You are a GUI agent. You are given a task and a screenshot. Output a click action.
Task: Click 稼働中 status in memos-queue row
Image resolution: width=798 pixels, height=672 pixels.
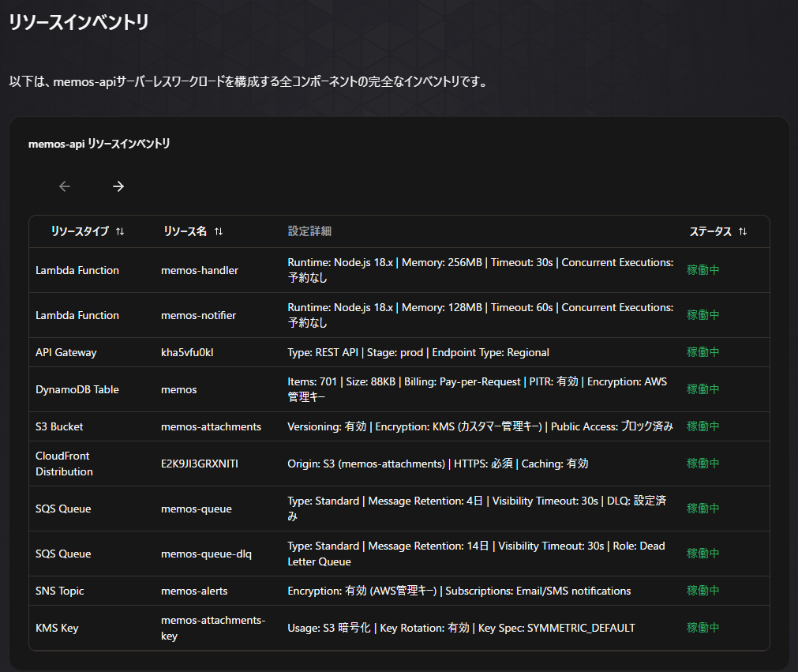702,508
